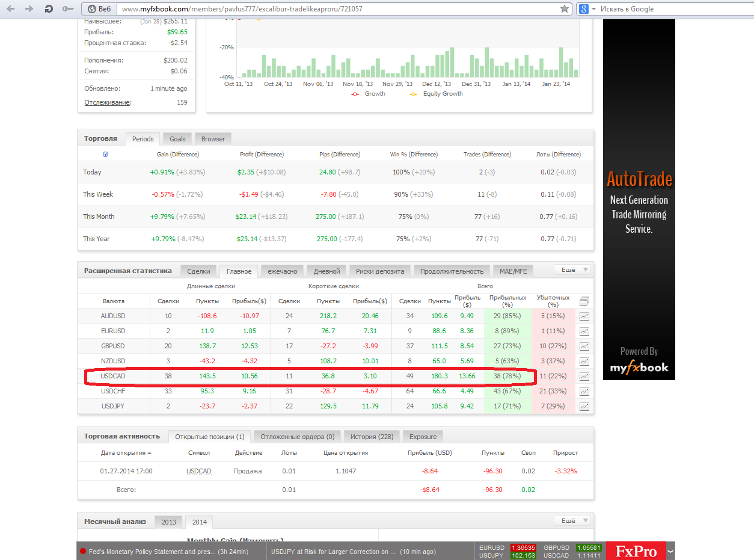Open the USDJPY at Risk news headline
The image size is (754, 560).
pos(334,552)
